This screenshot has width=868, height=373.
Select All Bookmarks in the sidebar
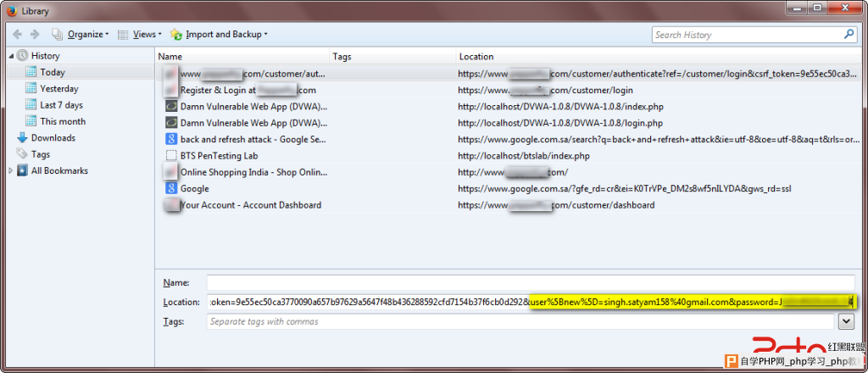(60, 171)
